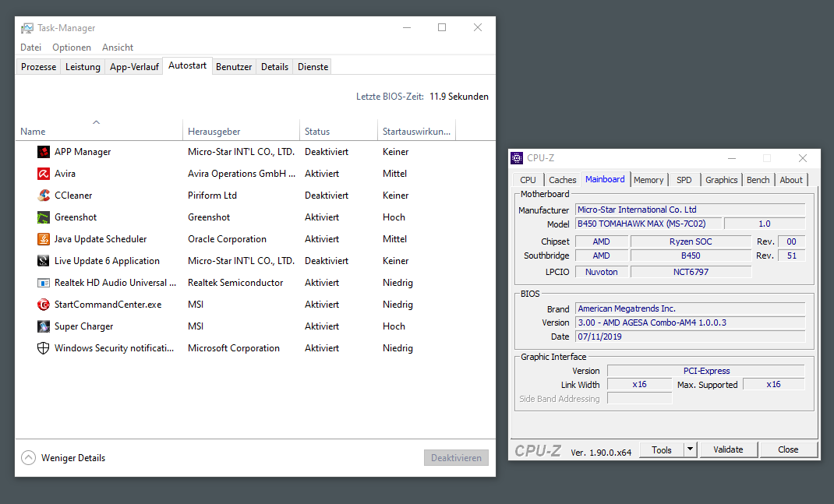This screenshot has width=834, height=504.
Task: Select Piriform Ltd publisher text
Action: [x=212, y=196]
